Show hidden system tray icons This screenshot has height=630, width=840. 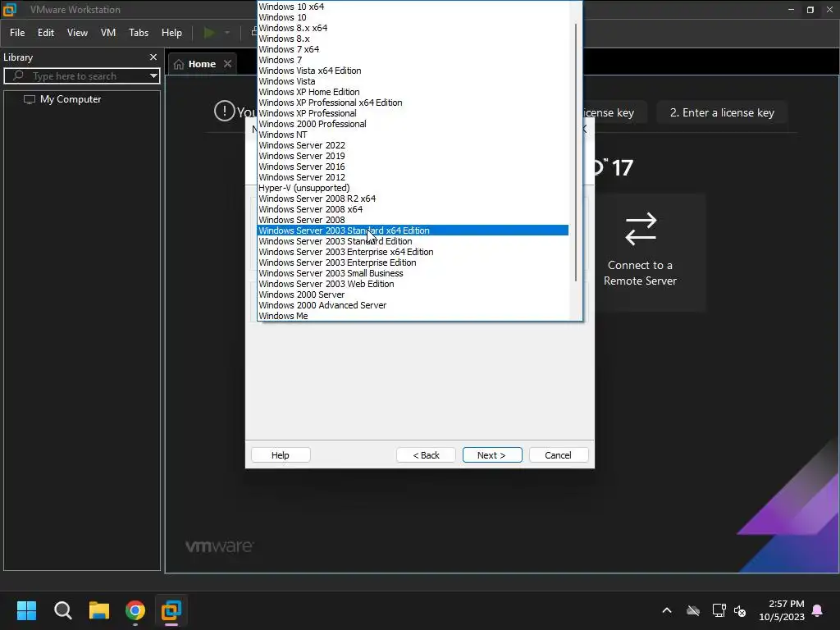click(x=667, y=610)
